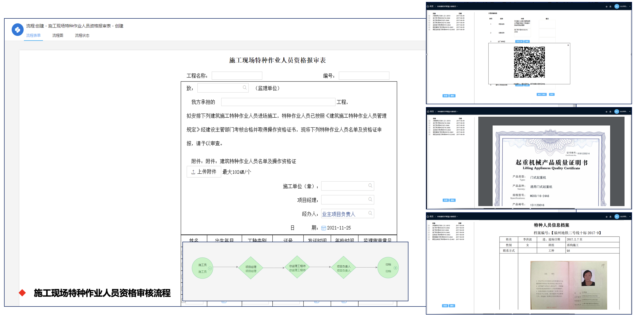The image size is (644, 317).
Task: Click 新建 button in 特种人员信息档案 window
Action: [x=445, y=306]
